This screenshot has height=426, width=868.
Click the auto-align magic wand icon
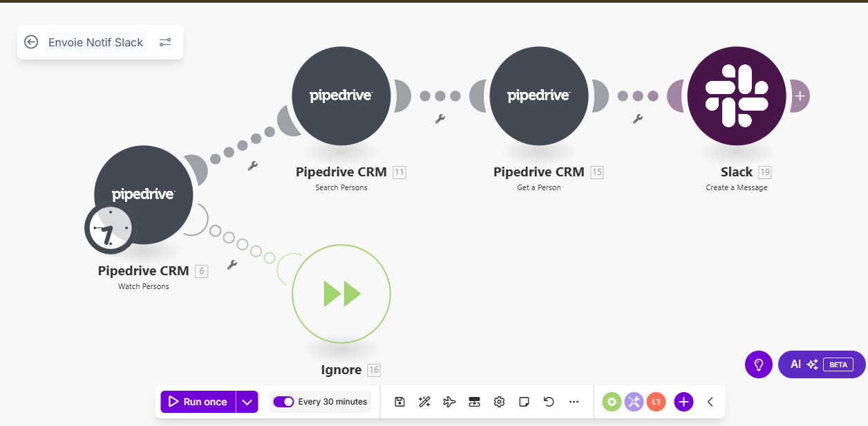point(424,402)
